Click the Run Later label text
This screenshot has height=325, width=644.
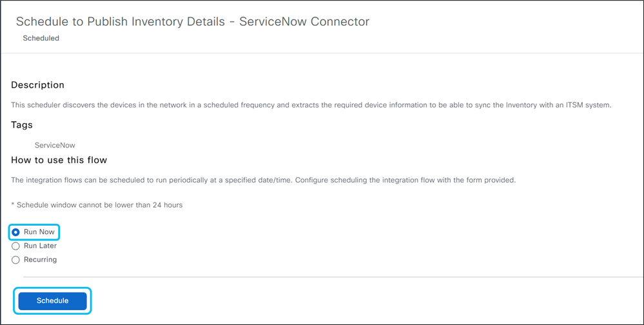pos(40,246)
